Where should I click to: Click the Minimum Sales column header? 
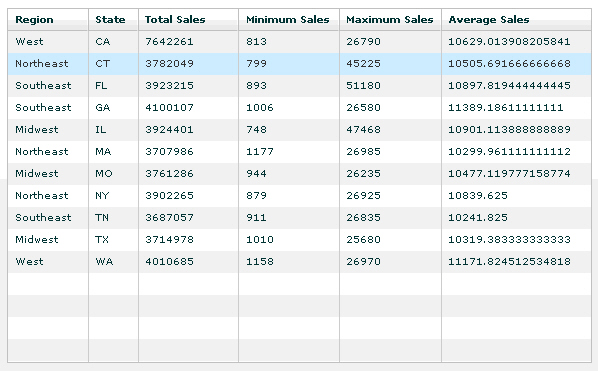(x=289, y=19)
